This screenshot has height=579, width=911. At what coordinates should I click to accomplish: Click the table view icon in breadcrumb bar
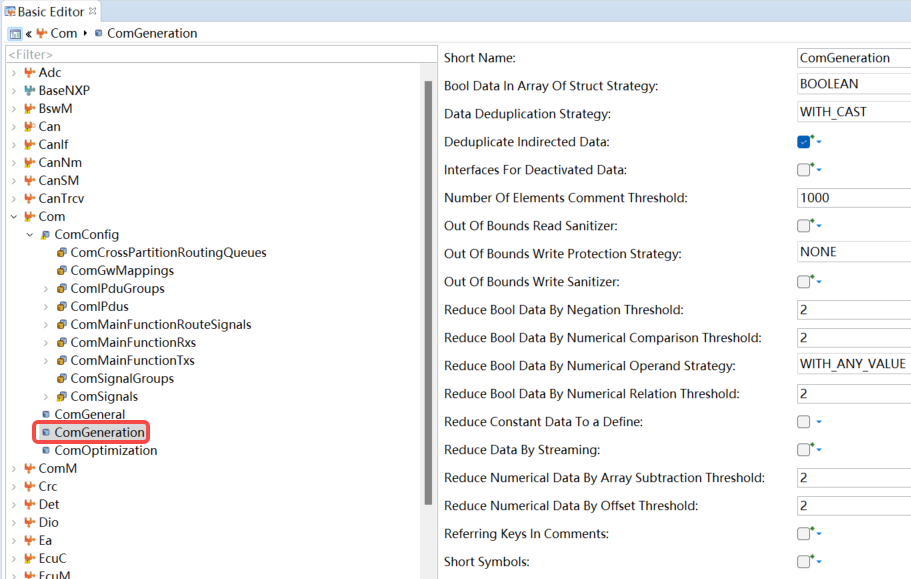tap(15, 34)
